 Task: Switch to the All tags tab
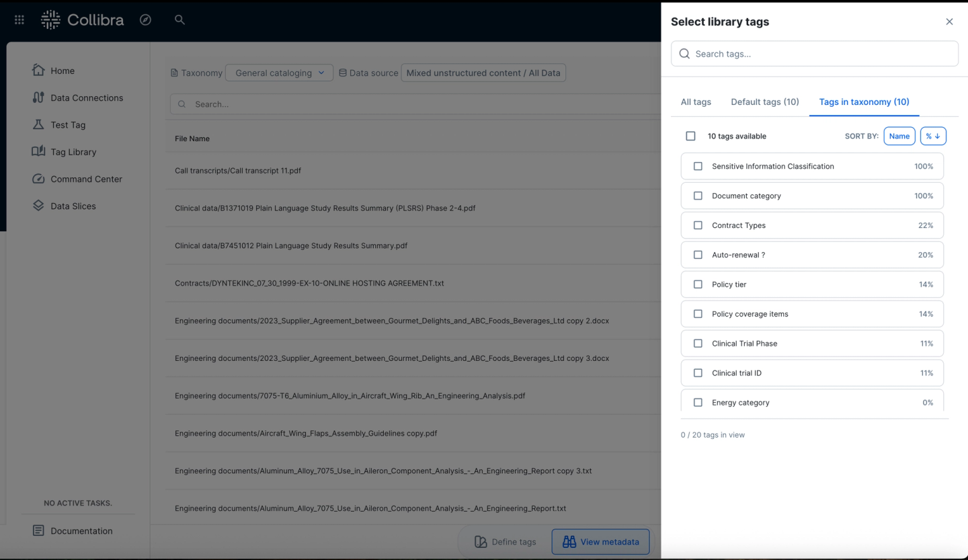point(696,102)
